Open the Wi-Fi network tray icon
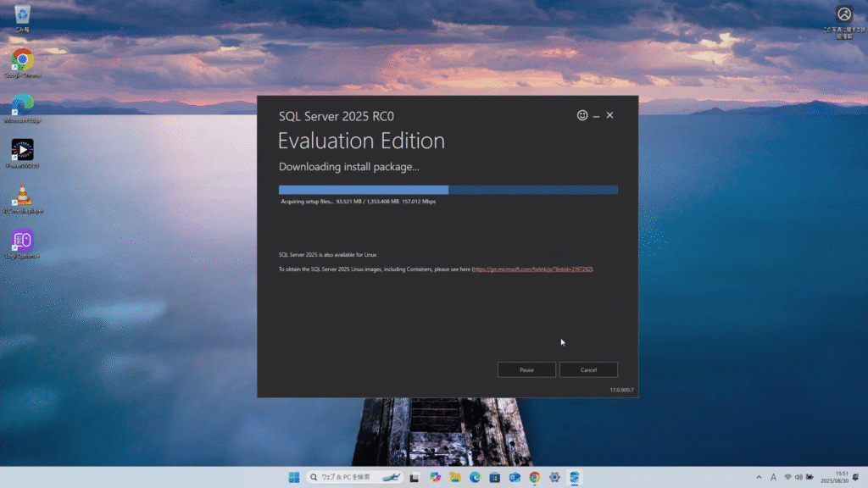The width and height of the screenshot is (868, 488). [787, 477]
